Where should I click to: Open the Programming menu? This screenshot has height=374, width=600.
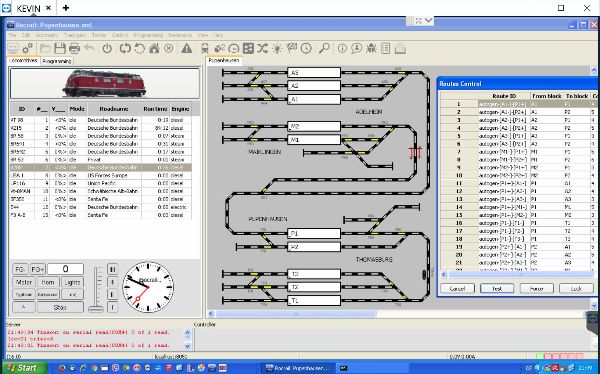[x=148, y=35]
